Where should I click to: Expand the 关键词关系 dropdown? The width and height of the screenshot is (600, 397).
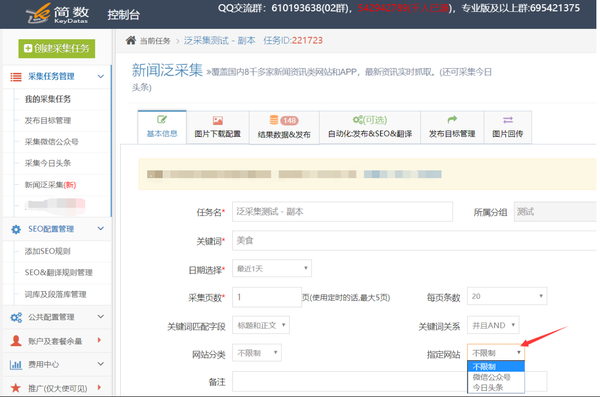(x=493, y=325)
